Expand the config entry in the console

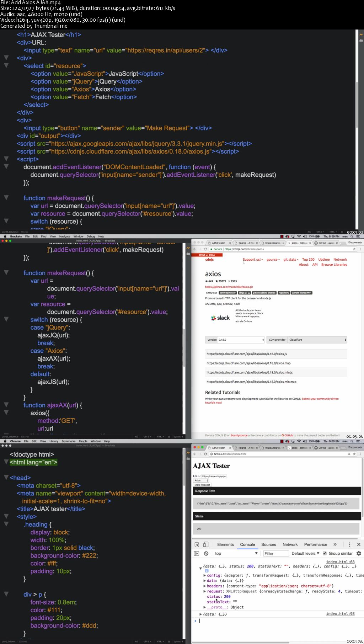204,575
